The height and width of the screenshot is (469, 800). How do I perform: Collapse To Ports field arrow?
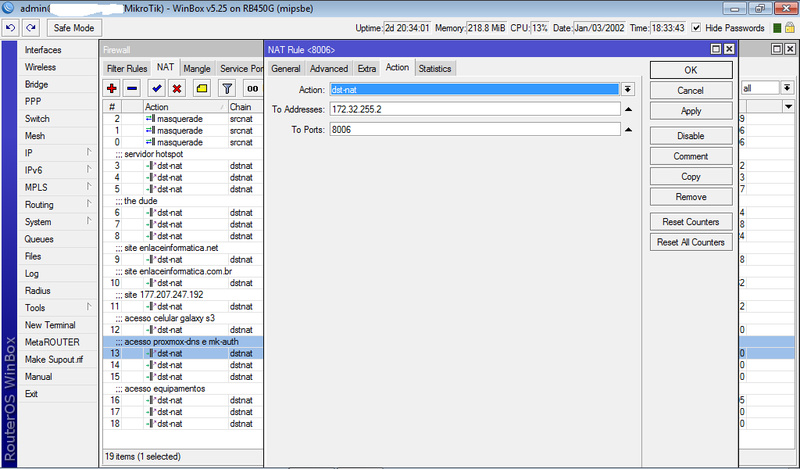click(x=629, y=130)
